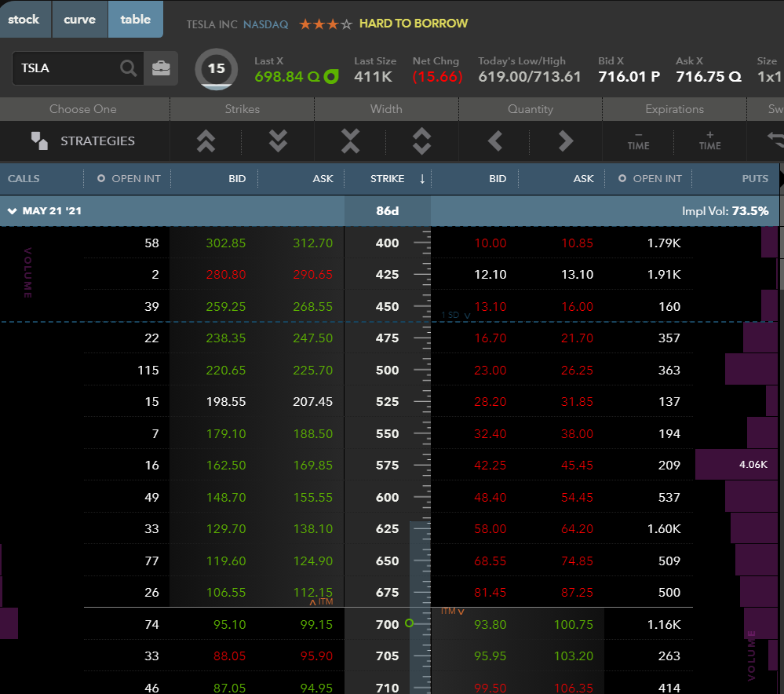The image size is (784, 694).
Task: Click put bid 48.40 at strike 600
Action: click(490, 498)
